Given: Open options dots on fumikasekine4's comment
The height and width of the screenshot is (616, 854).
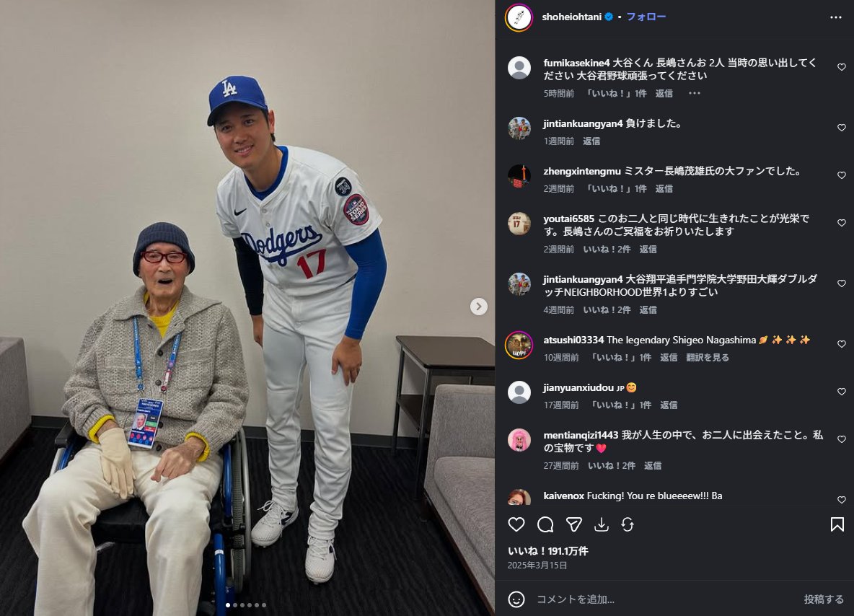Looking at the screenshot, I should click(694, 93).
